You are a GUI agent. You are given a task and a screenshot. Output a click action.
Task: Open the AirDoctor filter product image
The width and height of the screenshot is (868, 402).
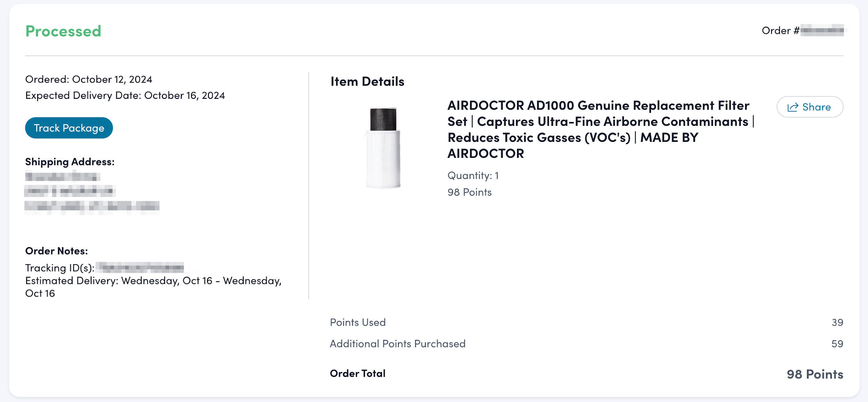(x=383, y=148)
